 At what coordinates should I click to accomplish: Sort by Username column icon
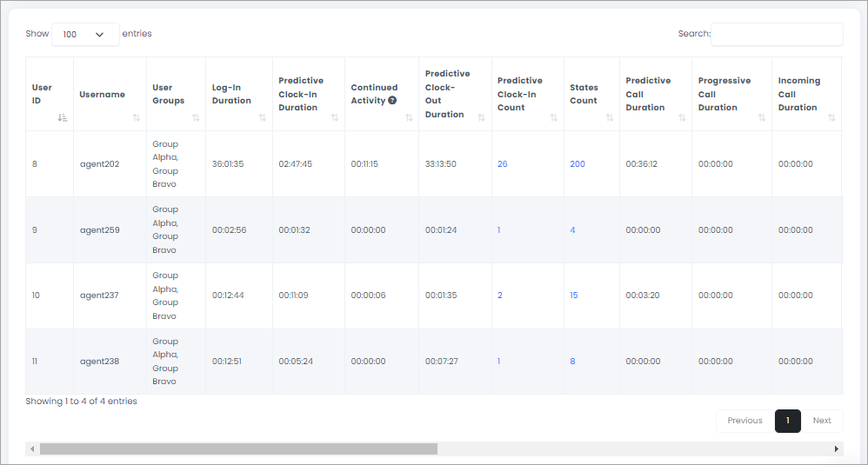(137, 117)
